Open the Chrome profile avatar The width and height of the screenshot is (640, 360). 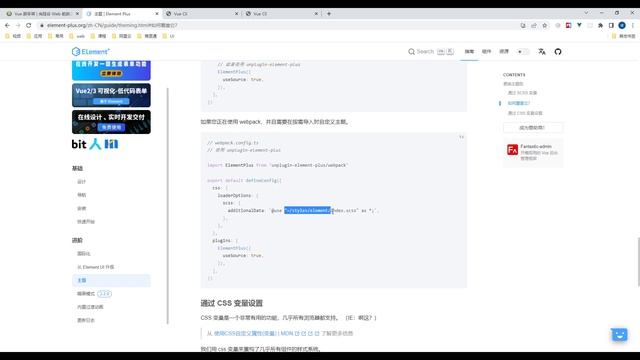coord(622,25)
